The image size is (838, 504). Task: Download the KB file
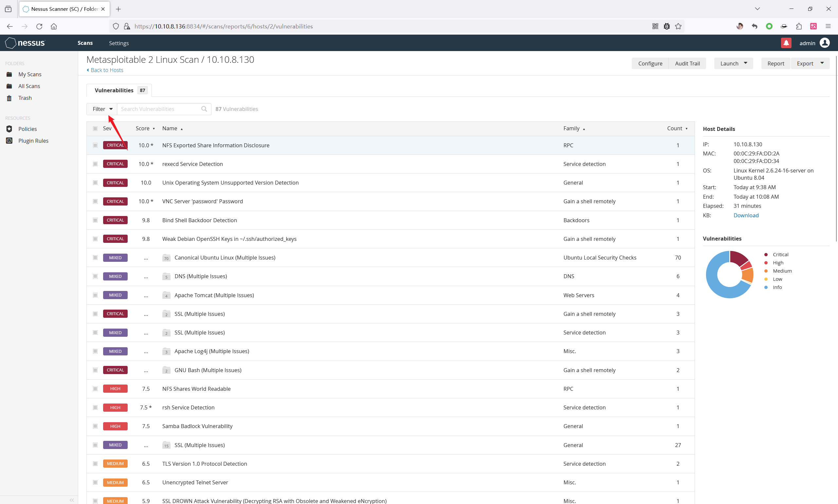point(746,215)
